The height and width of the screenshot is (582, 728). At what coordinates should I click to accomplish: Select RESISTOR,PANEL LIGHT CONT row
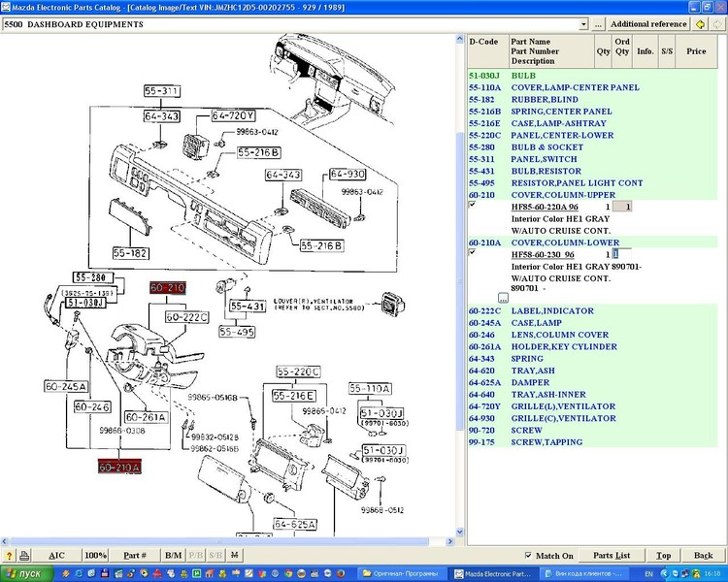(x=592, y=183)
